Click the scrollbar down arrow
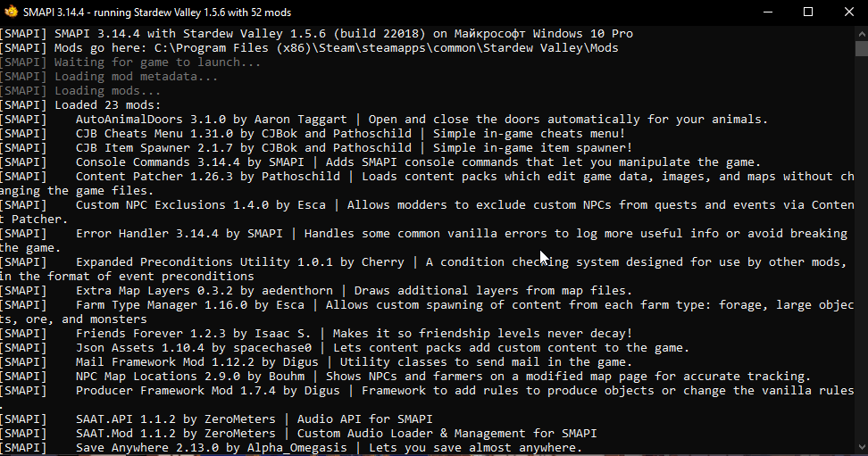The image size is (868, 456). pyautogui.click(x=862, y=447)
